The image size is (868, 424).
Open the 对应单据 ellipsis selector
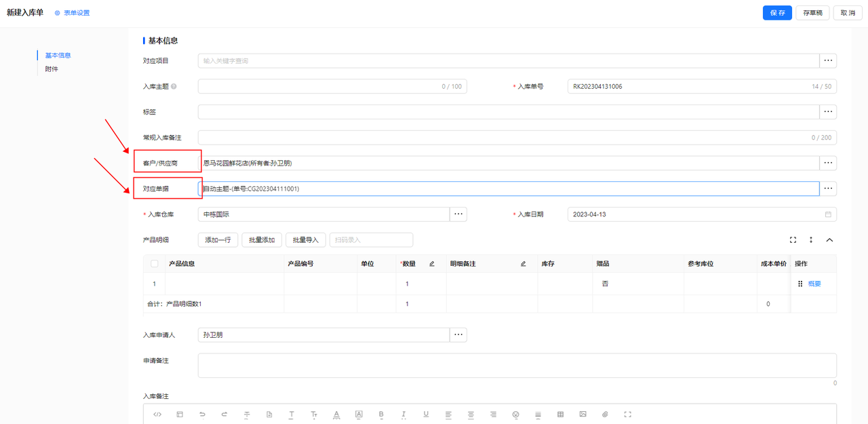[x=828, y=189]
